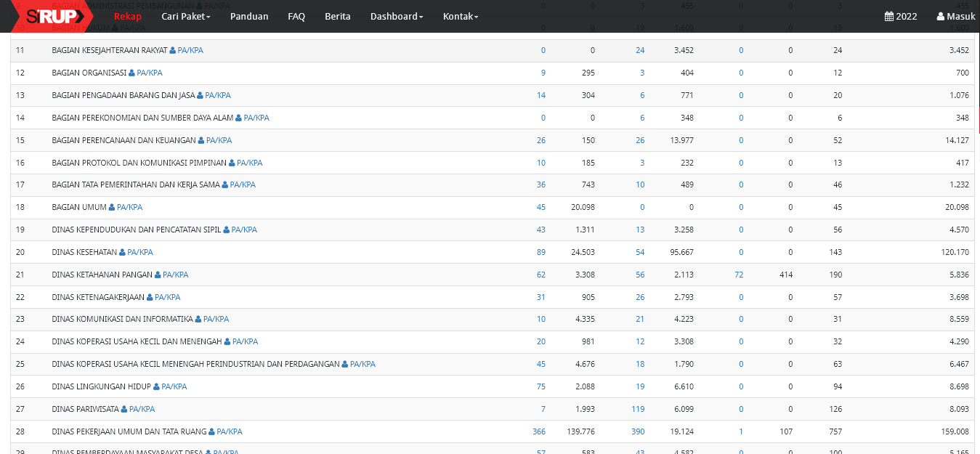Screen dimensions: 980x454
Task: Go to the Panduan page
Action: pyautogui.click(x=249, y=16)
